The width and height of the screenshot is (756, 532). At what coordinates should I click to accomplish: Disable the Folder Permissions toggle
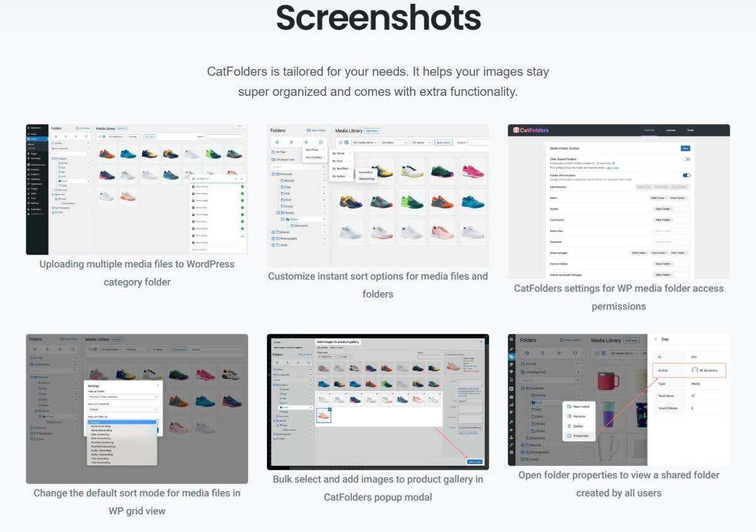pos(687,176)
